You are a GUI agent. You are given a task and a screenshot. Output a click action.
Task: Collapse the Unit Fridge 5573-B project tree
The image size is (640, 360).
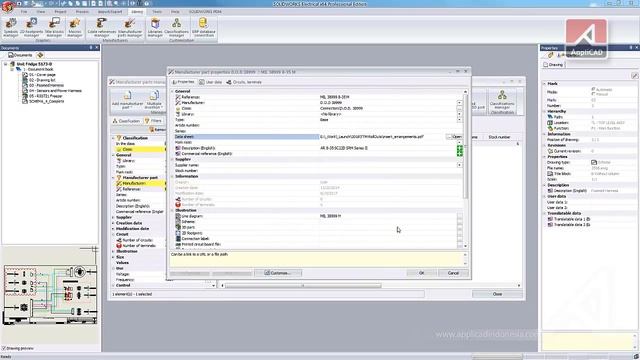[6, 64]
